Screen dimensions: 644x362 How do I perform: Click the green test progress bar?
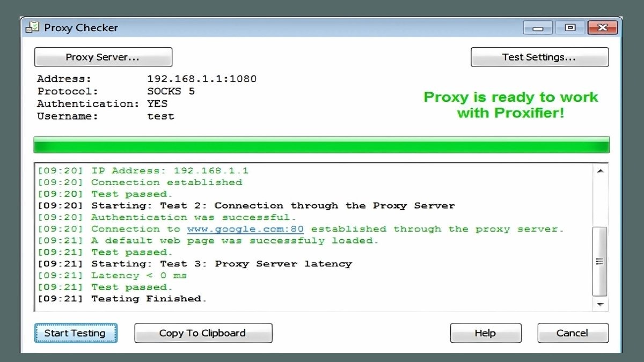click(321, 145)
